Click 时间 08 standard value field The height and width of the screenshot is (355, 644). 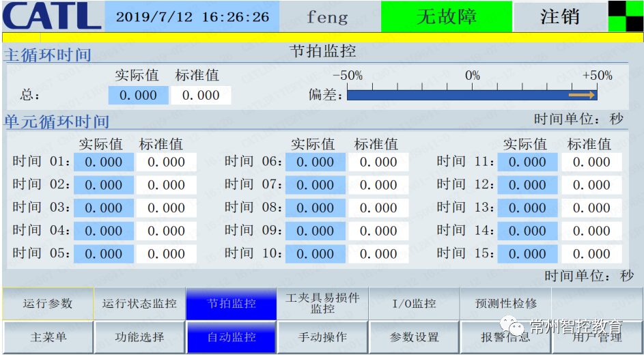pyautogui.click(x=378, y=208)
